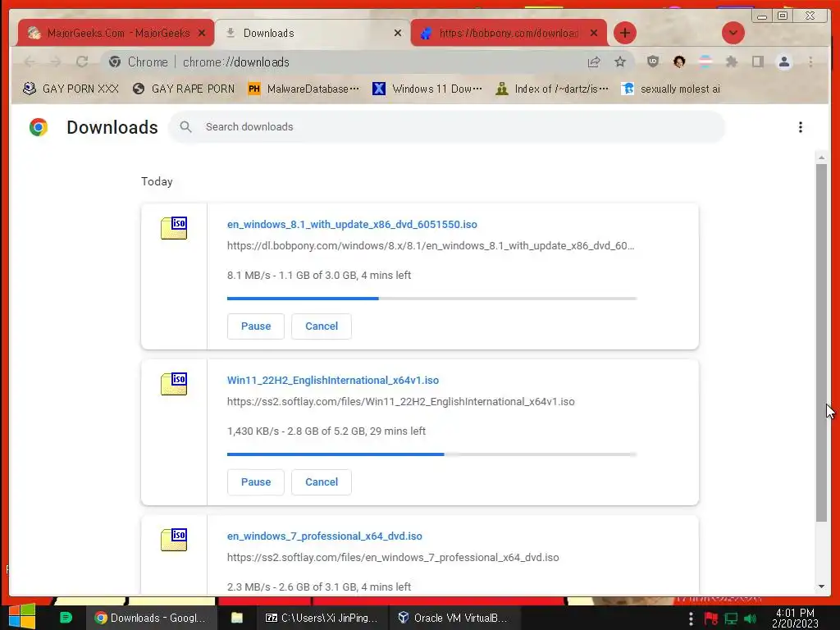Cancel the Win11_22H2 ISO download
This screenshot has height=630, width=840.
click(322, 482)
